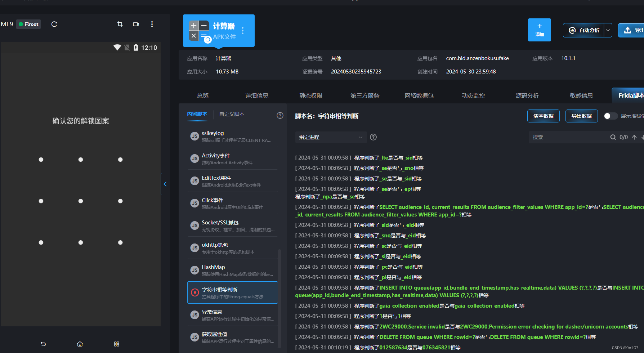Screen dimensions: 644x353
Task: Open the 第三方服务 tab
Action: pyautogui.click(x=365, y=95)
